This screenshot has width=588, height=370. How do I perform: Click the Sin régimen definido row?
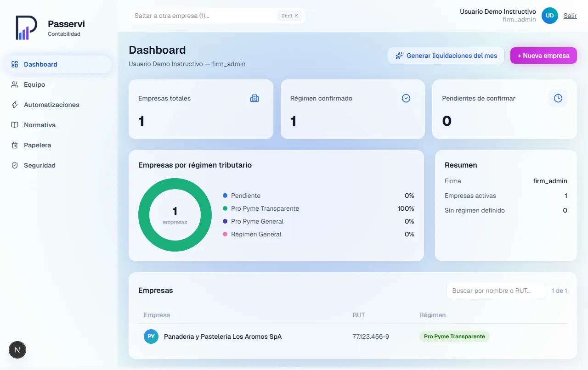pos(506,210)
